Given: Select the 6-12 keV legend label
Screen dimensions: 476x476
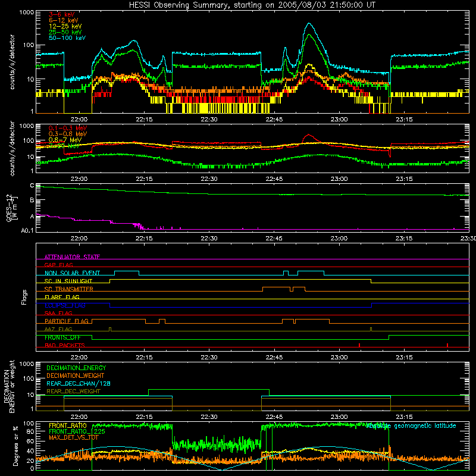Looking at the screenshot, I should coord(63,20).
